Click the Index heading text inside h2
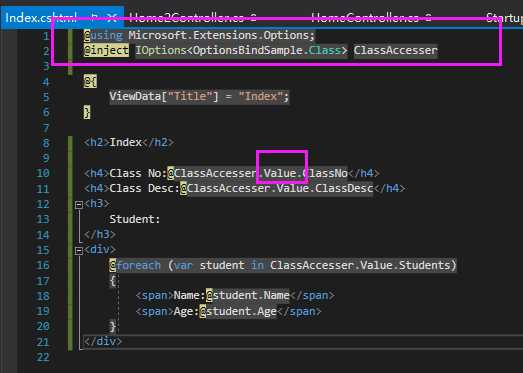 pyautogui.click(x=125, y=142)
